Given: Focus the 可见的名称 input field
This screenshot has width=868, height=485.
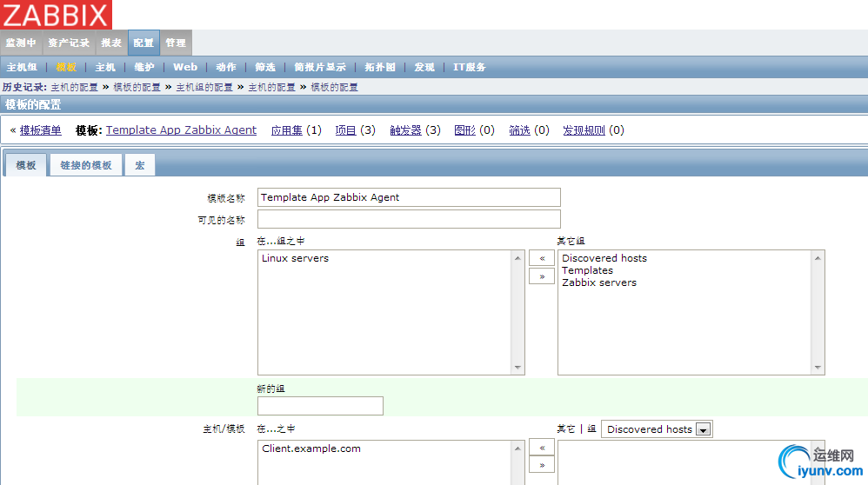Looking at the screenshot, I should coord(409,219).
